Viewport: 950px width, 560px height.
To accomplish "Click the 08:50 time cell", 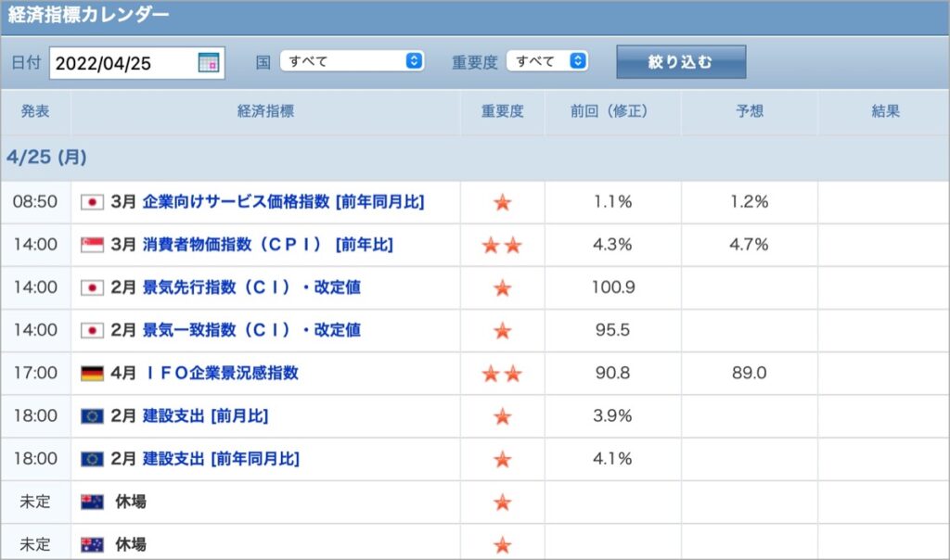I will 35,201.
